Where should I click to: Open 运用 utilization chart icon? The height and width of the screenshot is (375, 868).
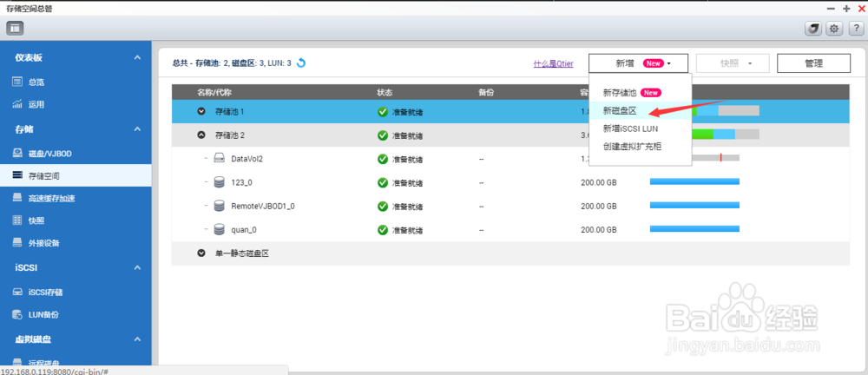17,104
